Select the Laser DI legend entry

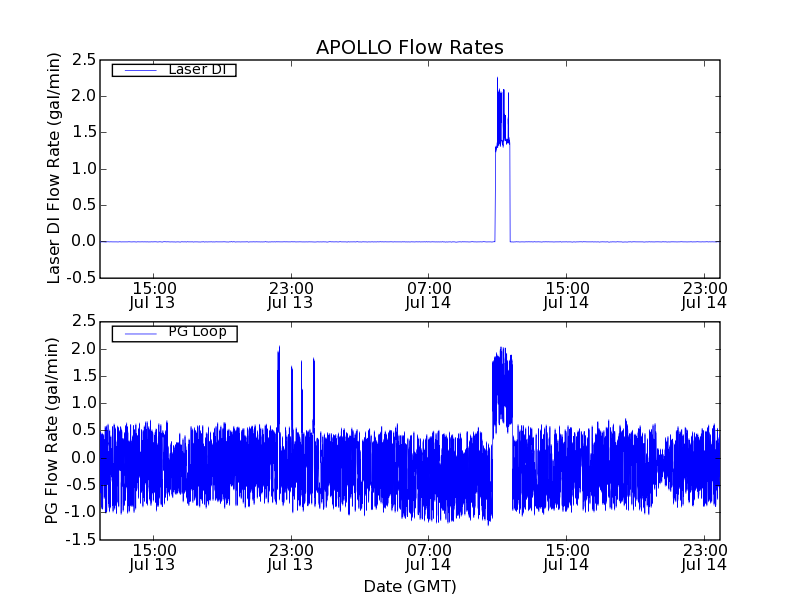[174, 70]
